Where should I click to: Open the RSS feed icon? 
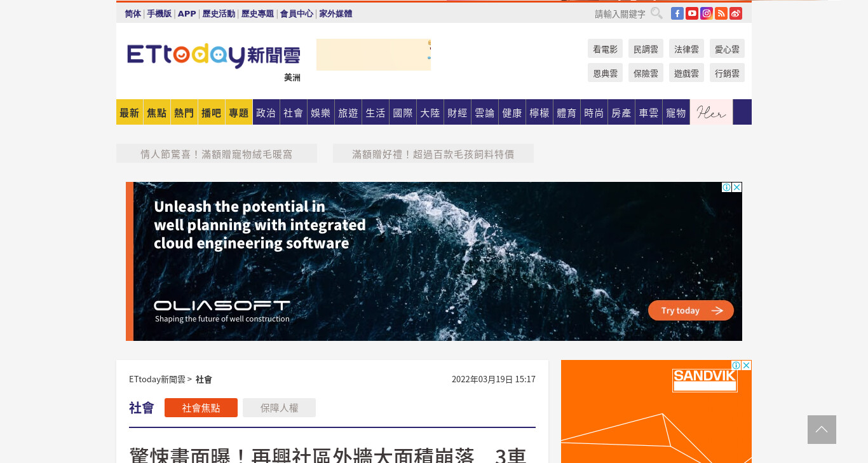(x=721, y=13)
